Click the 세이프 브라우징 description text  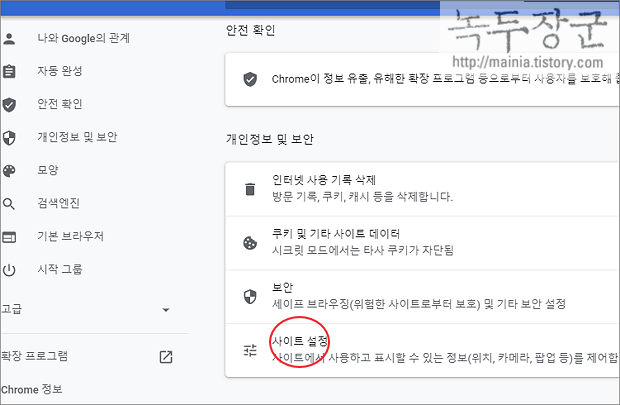[x=419, y=305]
